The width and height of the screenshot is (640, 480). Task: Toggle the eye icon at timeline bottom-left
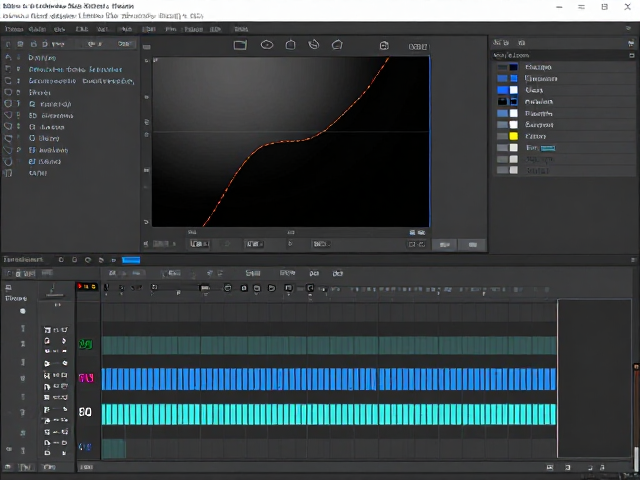pos(9,449)
